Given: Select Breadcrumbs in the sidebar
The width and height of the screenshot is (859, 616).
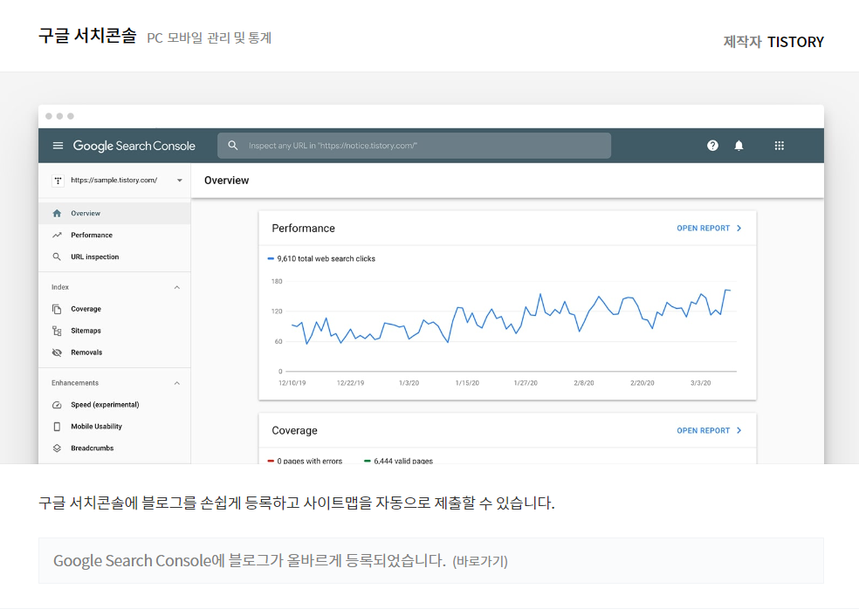Looking at the screenshot, I should pos(114,448).
